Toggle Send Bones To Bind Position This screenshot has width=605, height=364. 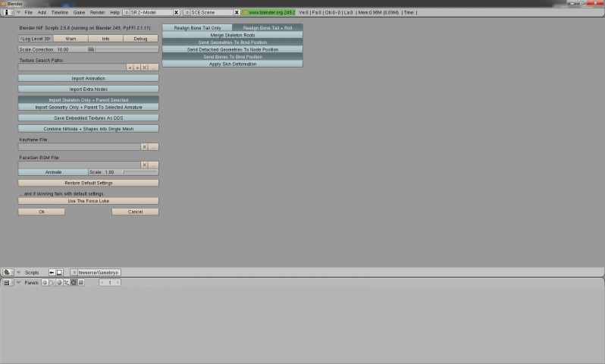tap(233, 57)
